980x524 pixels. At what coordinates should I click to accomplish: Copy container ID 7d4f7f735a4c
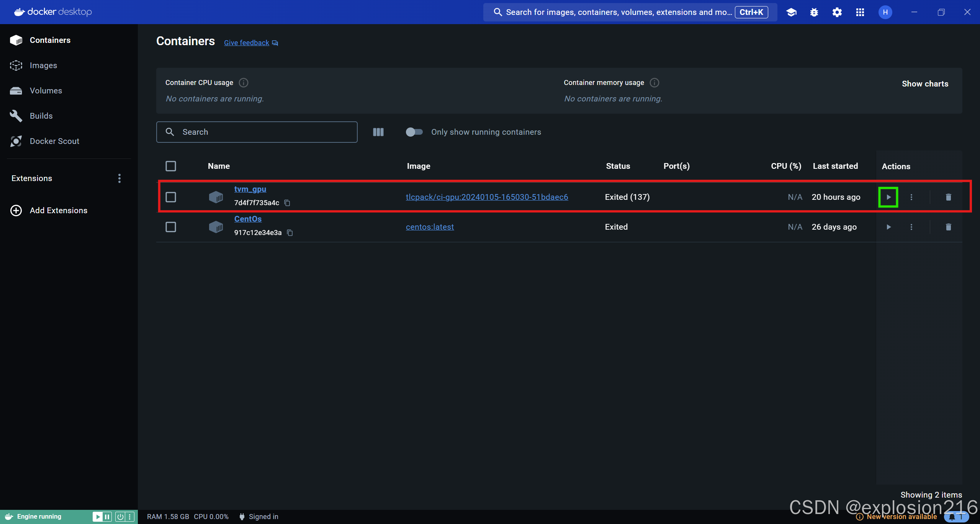pos(287,203)
